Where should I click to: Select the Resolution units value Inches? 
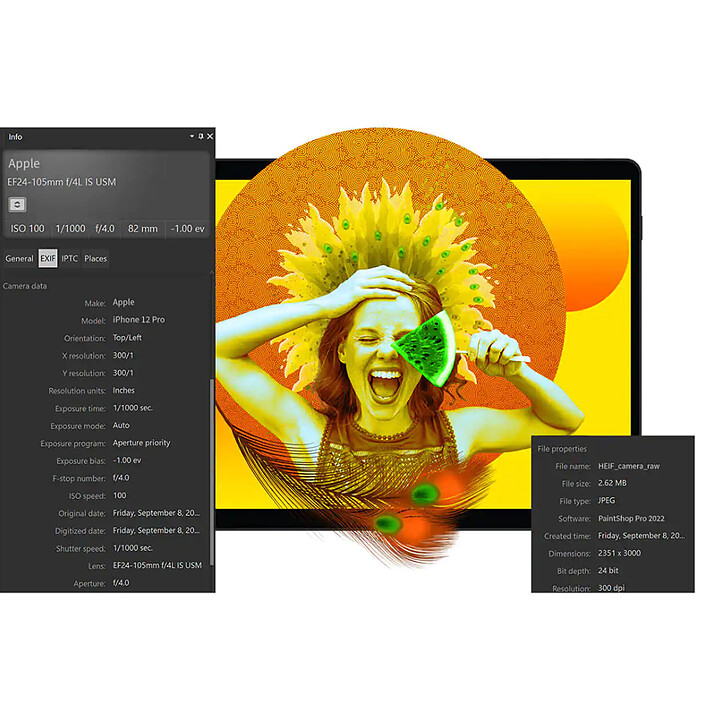click(124, 390)
